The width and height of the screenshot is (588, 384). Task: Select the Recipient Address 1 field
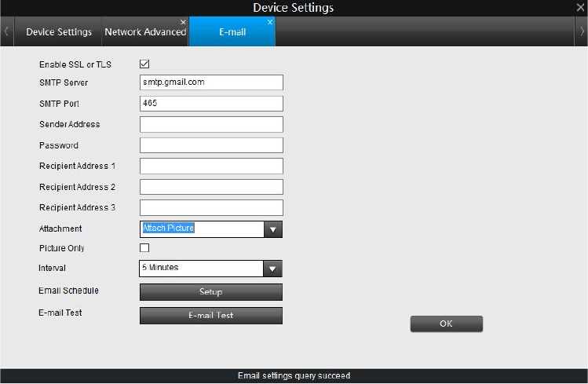[x=211, y=166]
